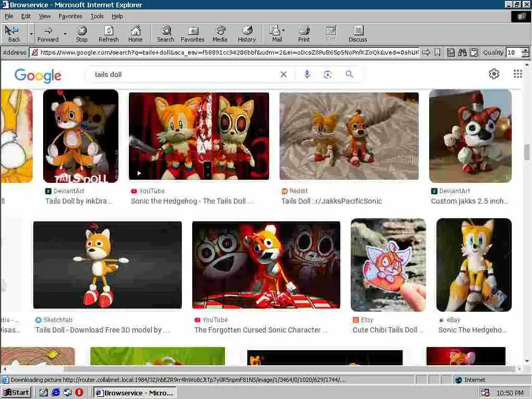Click the Quality value field
The width and height of the screenshot is (532, 399).
tap(514, 52)
